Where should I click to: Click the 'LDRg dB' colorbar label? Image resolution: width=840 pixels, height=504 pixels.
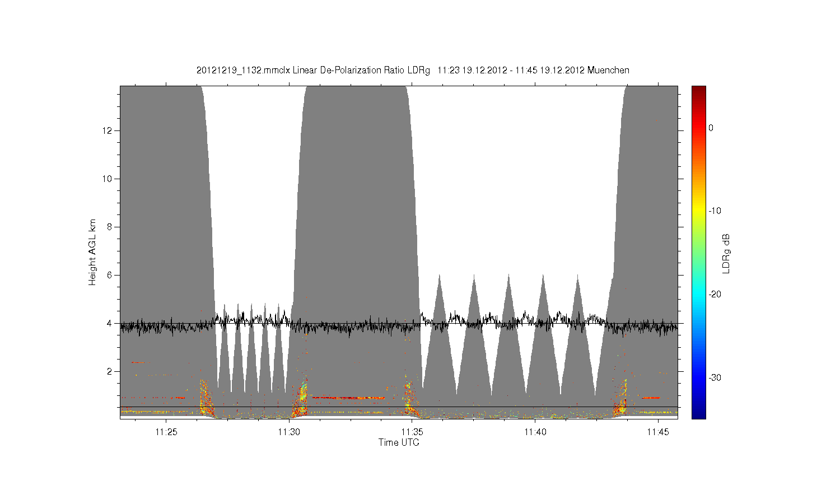pos(726,253)
